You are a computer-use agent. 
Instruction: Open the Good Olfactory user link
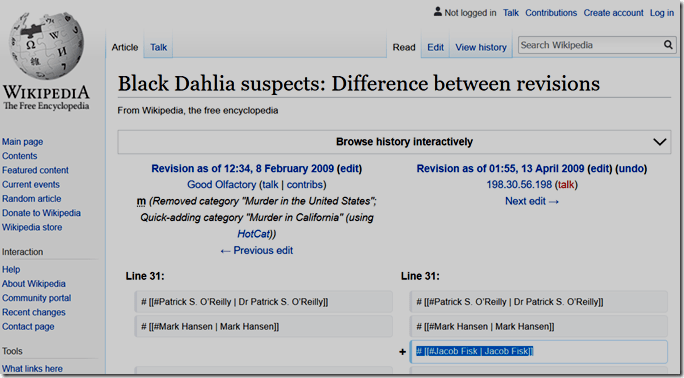pyautogui.click(x=222, y=185)
